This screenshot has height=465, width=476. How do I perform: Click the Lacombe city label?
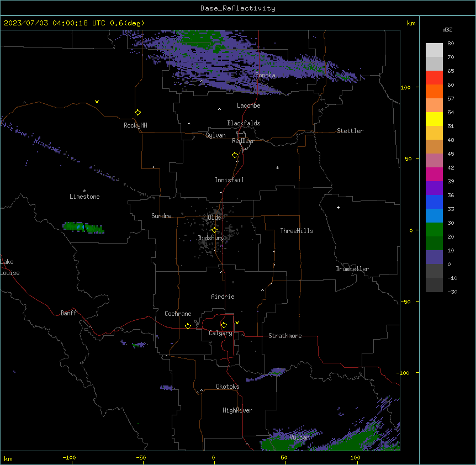pyautogui.click(x=248, y=105)
